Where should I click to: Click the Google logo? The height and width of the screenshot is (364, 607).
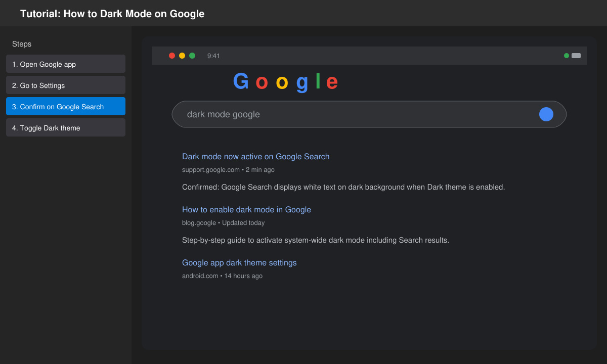coord(286,82)
